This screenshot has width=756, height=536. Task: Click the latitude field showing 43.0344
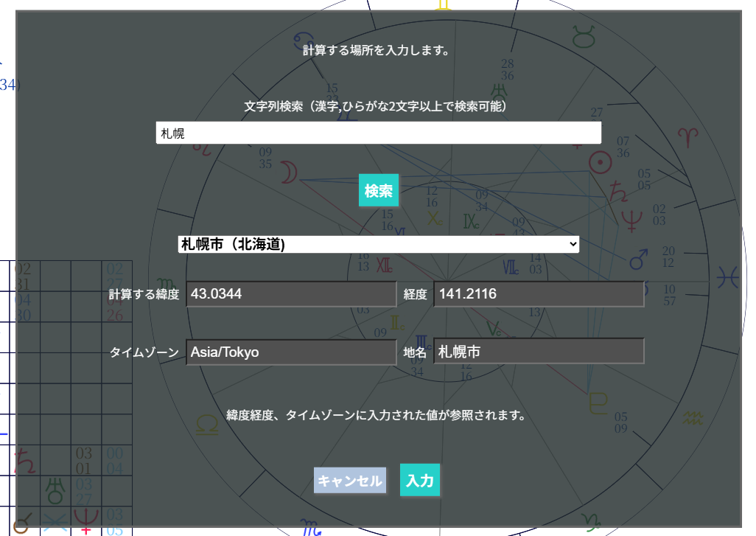click(x=292, y=293)
